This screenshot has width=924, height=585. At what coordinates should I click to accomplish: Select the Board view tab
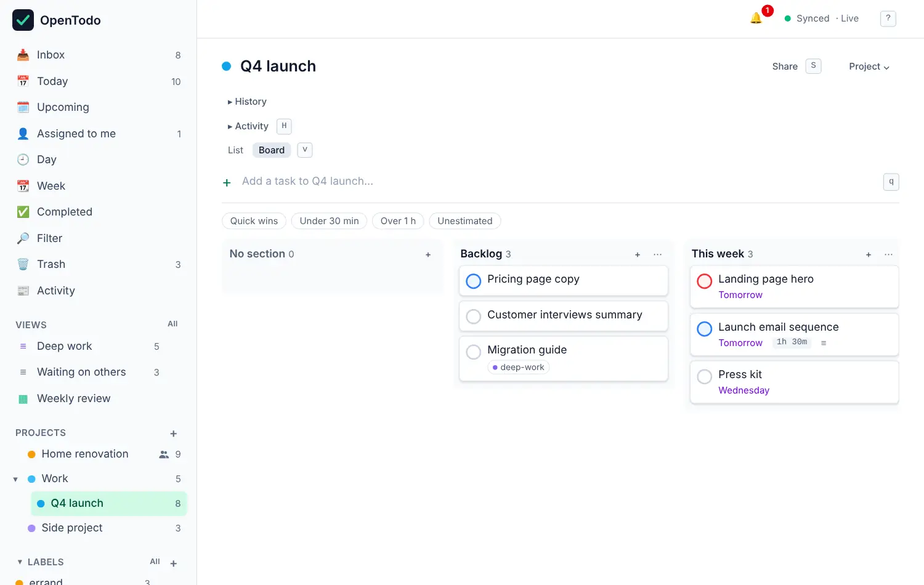(x=272, y=150)
